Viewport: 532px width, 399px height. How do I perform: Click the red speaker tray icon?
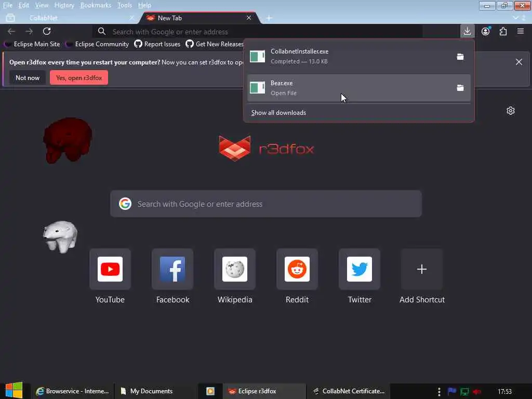[x=477, y=392]
